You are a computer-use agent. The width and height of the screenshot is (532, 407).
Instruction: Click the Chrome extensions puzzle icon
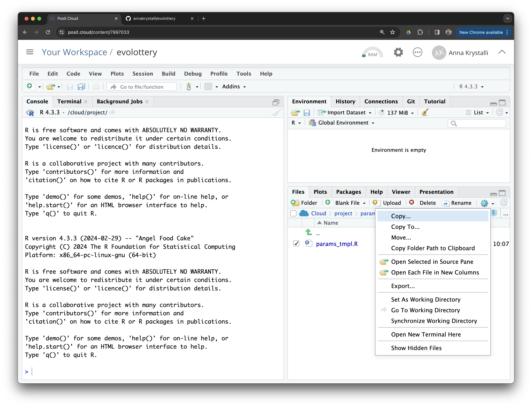[x=420, y=32]
